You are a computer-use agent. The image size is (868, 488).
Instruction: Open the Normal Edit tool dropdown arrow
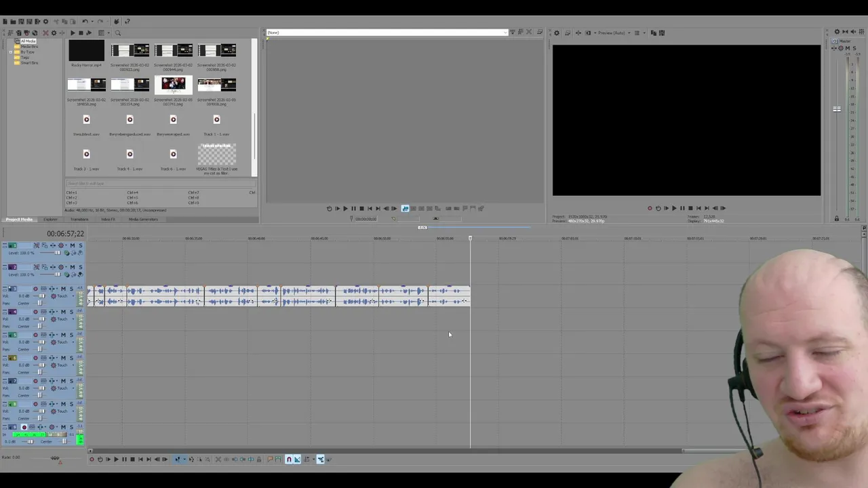point(184,460)
